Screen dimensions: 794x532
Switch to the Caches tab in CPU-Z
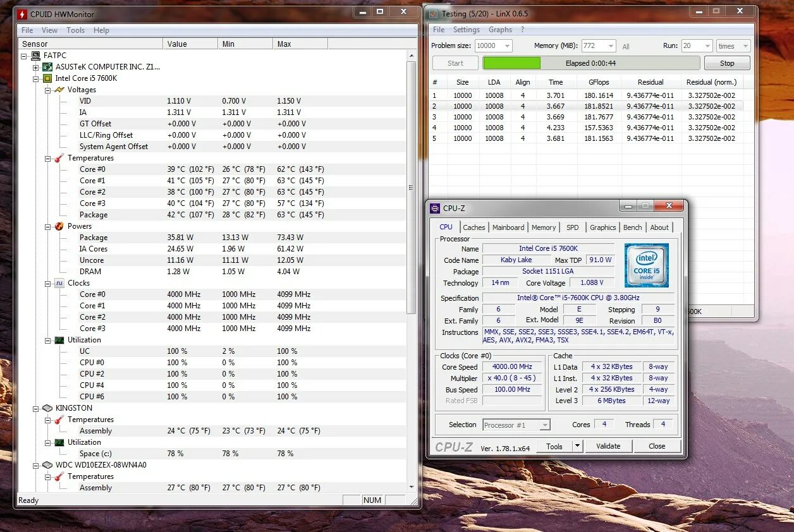pos(474,227)
